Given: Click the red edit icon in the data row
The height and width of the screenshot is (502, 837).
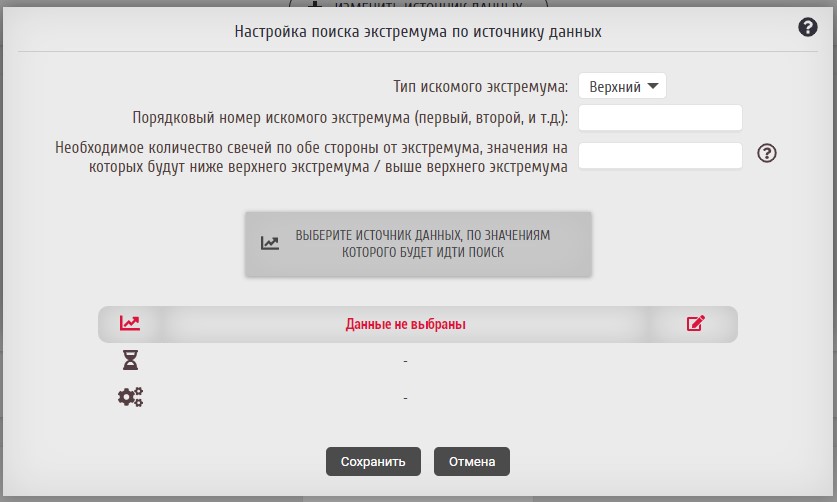Looking at the screenshot, I should tap(696, 323).
